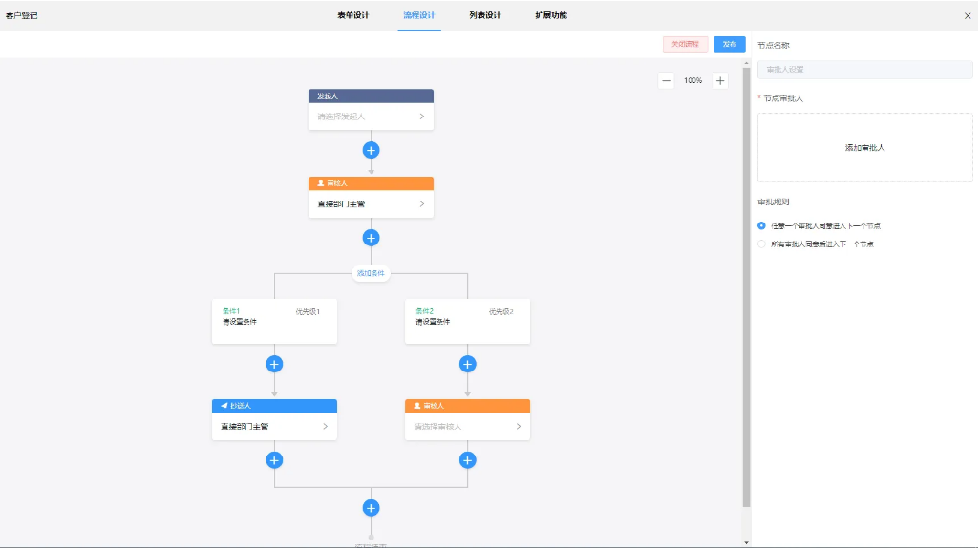Add node below 条件1 card

coord(274,364)
